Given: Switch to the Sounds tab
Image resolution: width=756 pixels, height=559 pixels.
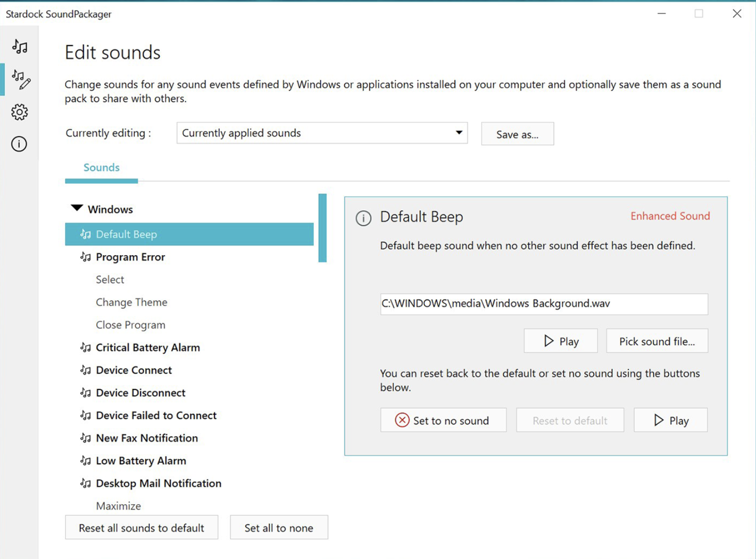Looking at the screenshot, I should pyautogui.click(x=101, y=167).
